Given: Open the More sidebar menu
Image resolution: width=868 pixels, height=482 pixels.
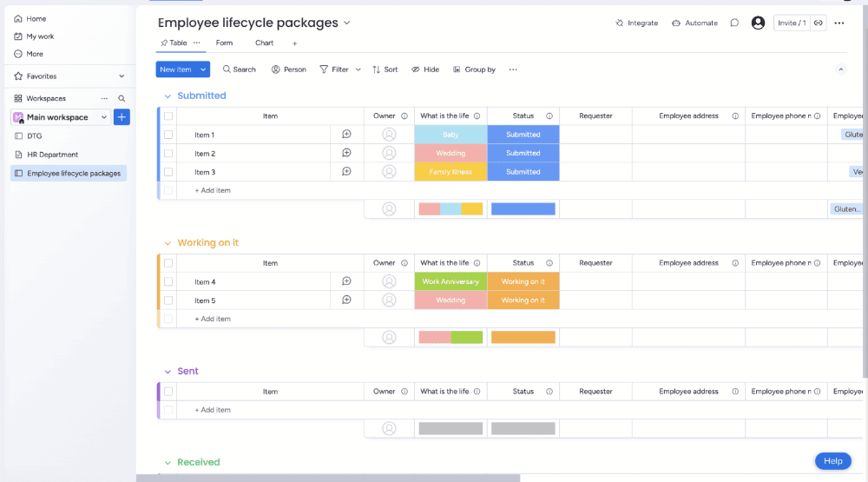Looking at the screenshot, I should tap(29, 54).
